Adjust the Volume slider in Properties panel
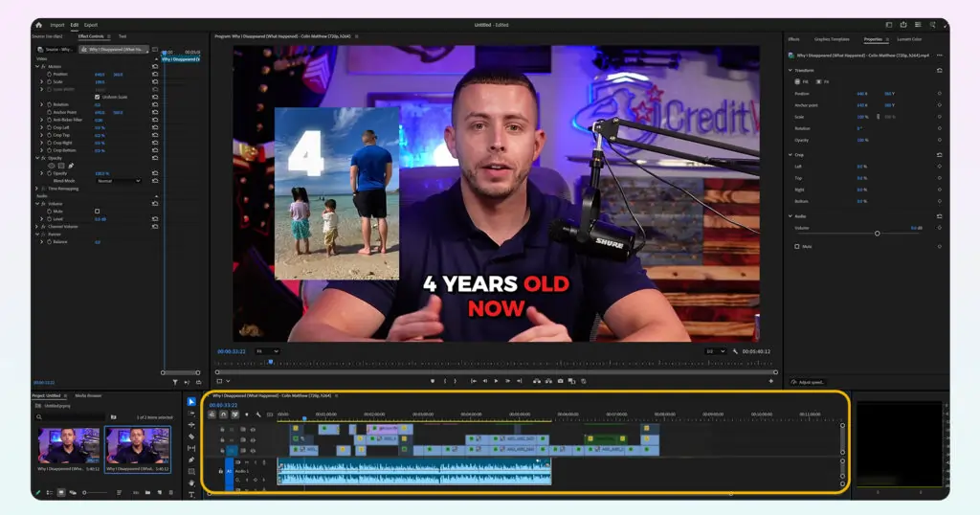The width and height of the screenshot is (980, 515). pyautogui.click(x=877, y=233)
